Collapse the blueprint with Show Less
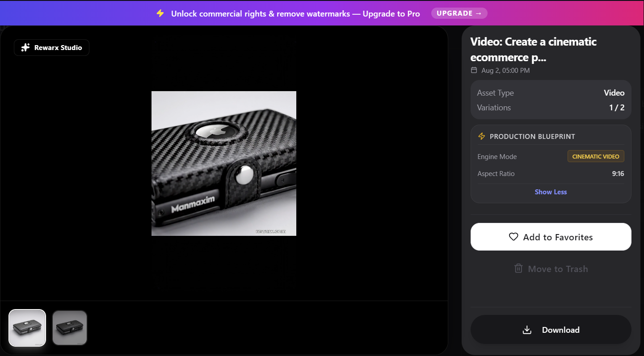The image size is (644, 356). [551, 192]
